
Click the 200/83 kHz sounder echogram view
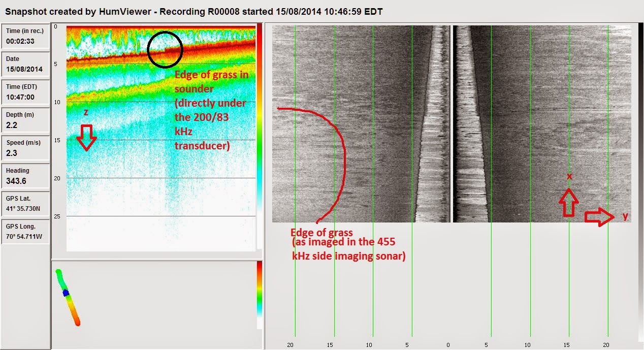click(x=161, y=138)
